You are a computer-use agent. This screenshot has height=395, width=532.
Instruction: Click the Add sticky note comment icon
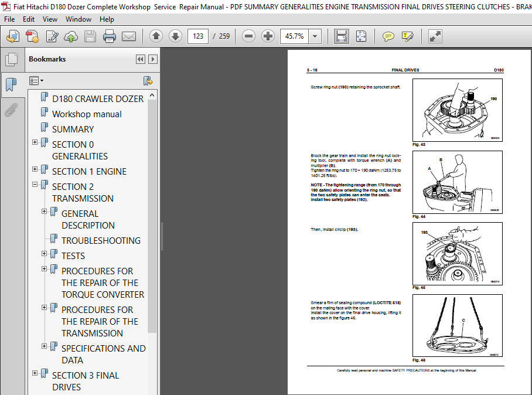(x=388, y=36)
